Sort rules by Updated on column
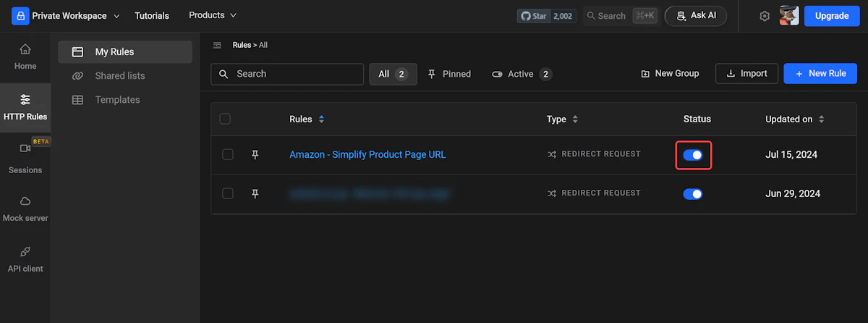Image resolution: width=868 pixels, height=323 pixels. tap(795, 119)
